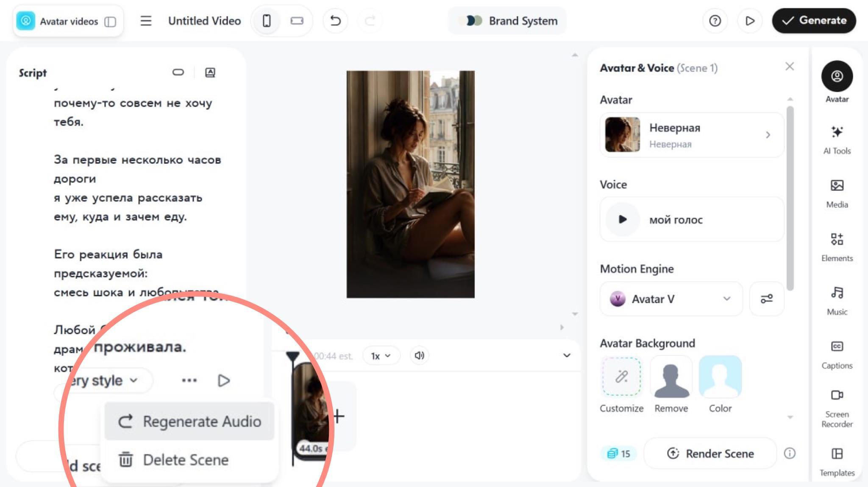Screen dimensions: 868x487
Task: Toggle the sidebar panel icon beside Avatar videos
Action: [110, 22]
